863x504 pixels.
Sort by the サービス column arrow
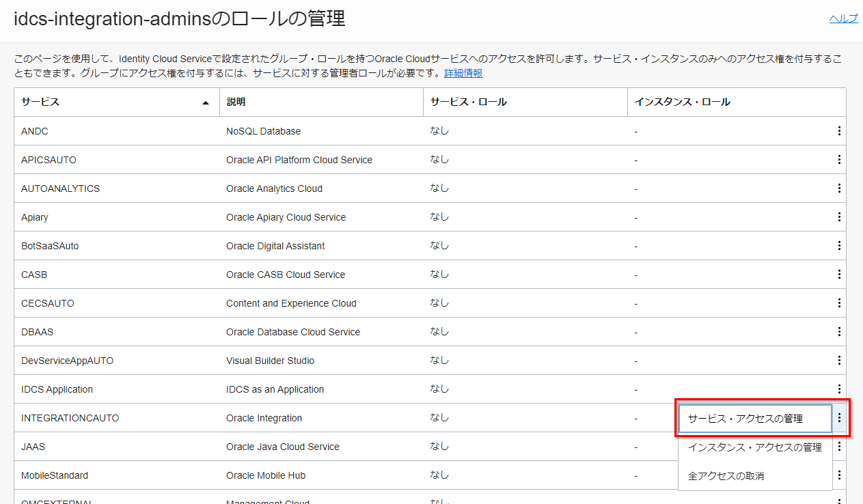tap(206, 102)
